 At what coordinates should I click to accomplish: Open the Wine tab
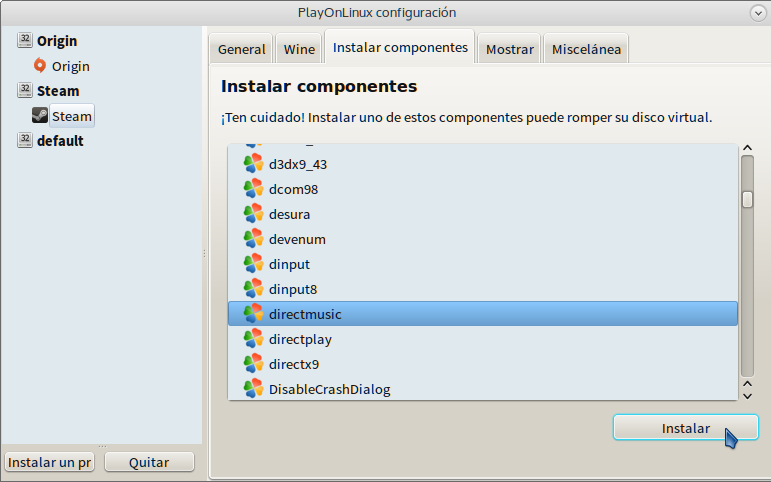pos(299,49)
